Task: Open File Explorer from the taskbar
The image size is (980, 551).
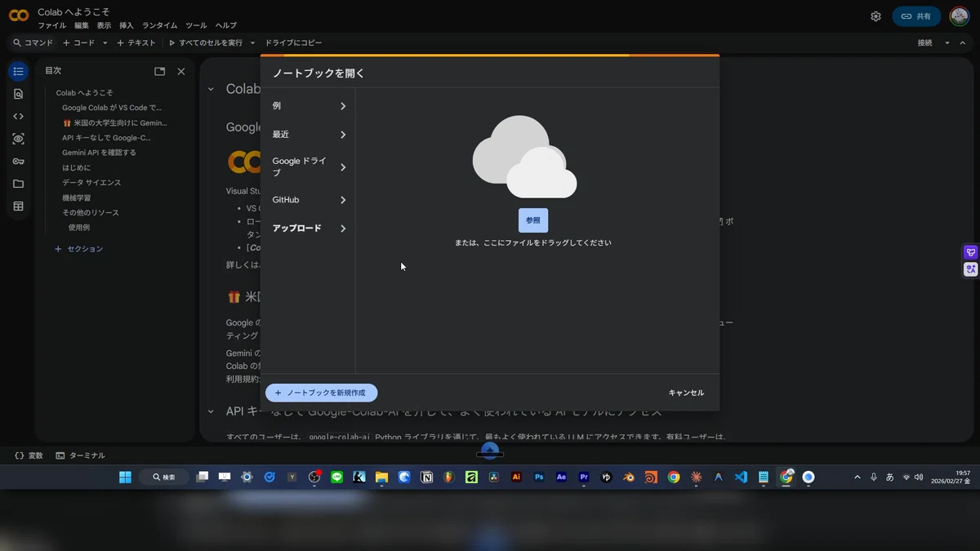Action: [x=381, y=478]
